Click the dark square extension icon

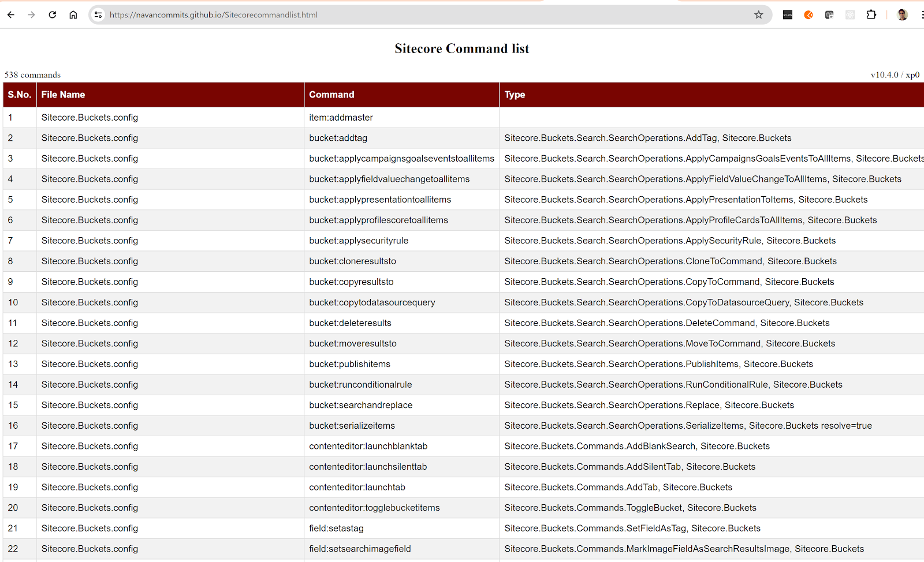click(x=788, y=15)
